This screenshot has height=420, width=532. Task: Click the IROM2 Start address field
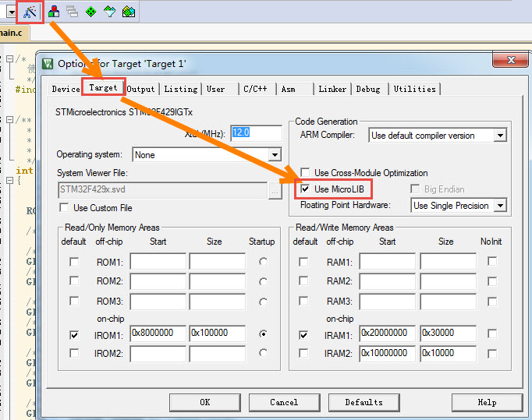(x=158, y=354)
